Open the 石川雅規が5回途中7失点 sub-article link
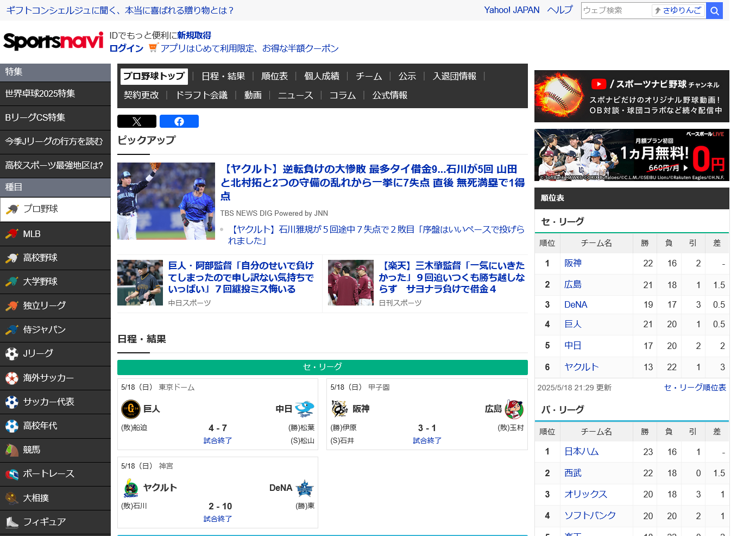The height and width of the screenshot is (536, 756). [376, 235]
